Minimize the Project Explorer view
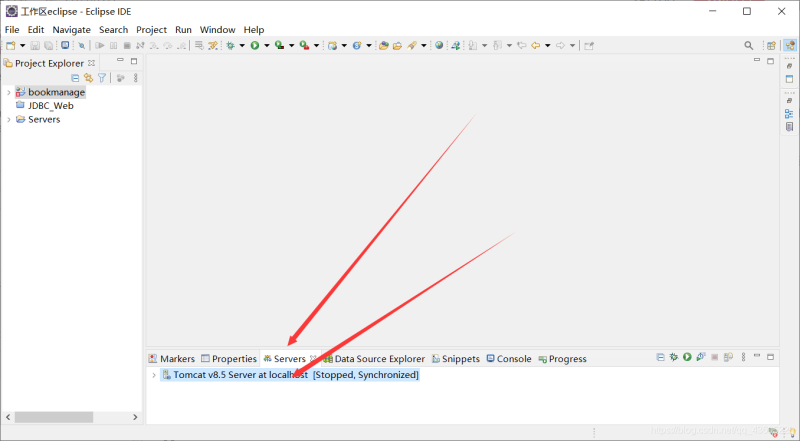The width and height of the screenshot is (800, 441). click(x=120, y=60)
